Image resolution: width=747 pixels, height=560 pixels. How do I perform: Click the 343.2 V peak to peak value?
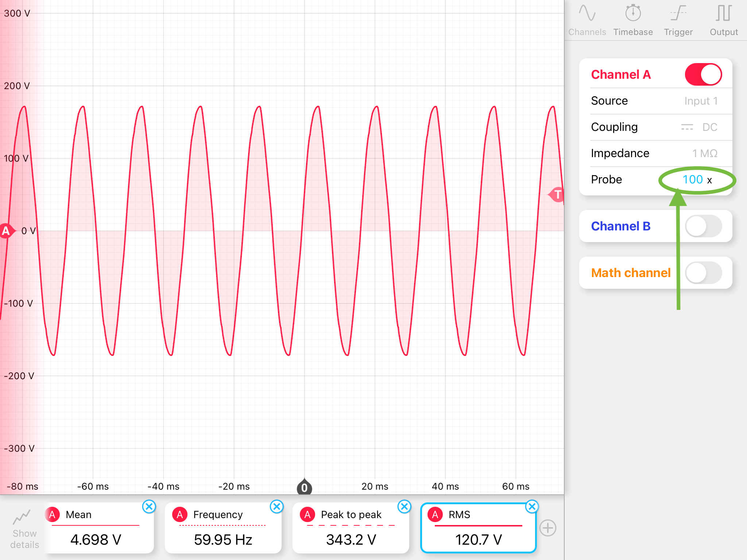[x=351, y=540]
